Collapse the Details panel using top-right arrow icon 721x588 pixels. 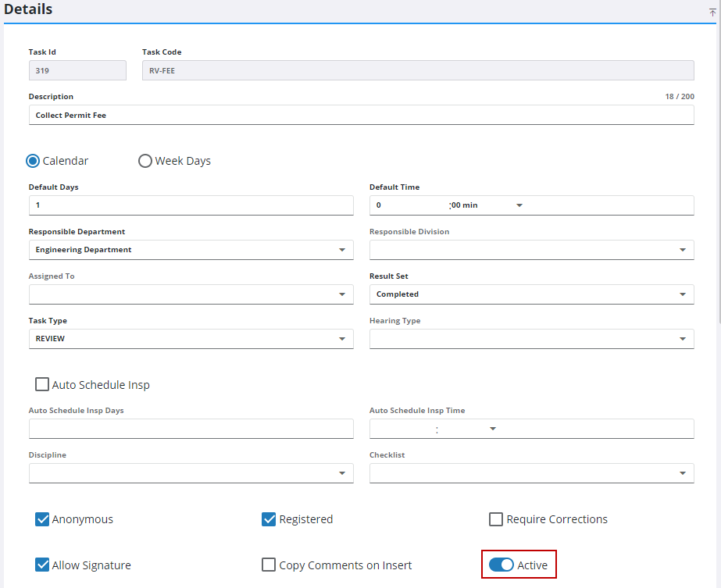712,12
